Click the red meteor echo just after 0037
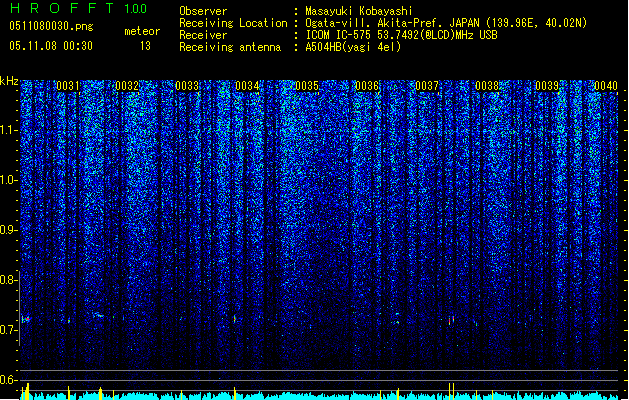The image size is (629, 400). pos(451,320)
